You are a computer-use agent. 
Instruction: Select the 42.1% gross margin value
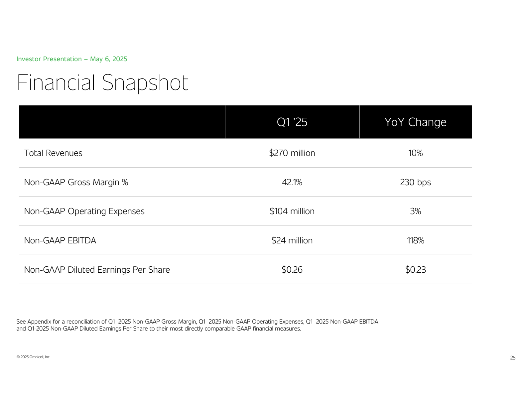click(292, 182)
